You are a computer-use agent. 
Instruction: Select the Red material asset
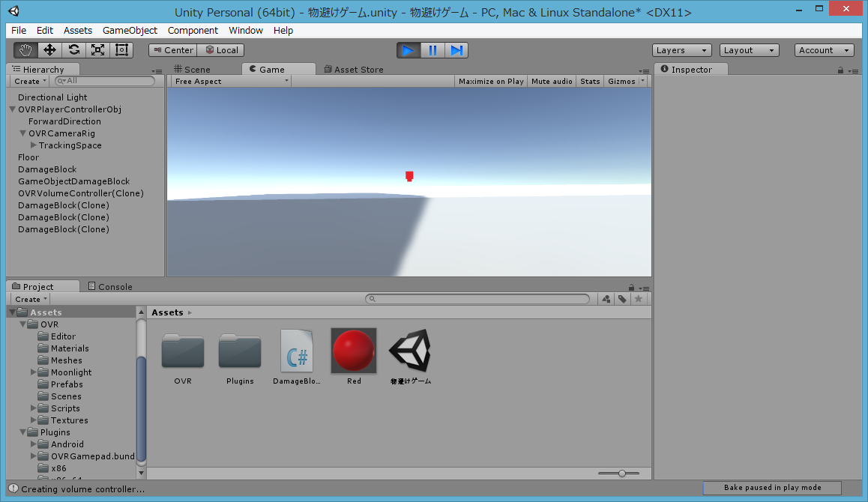354,351
